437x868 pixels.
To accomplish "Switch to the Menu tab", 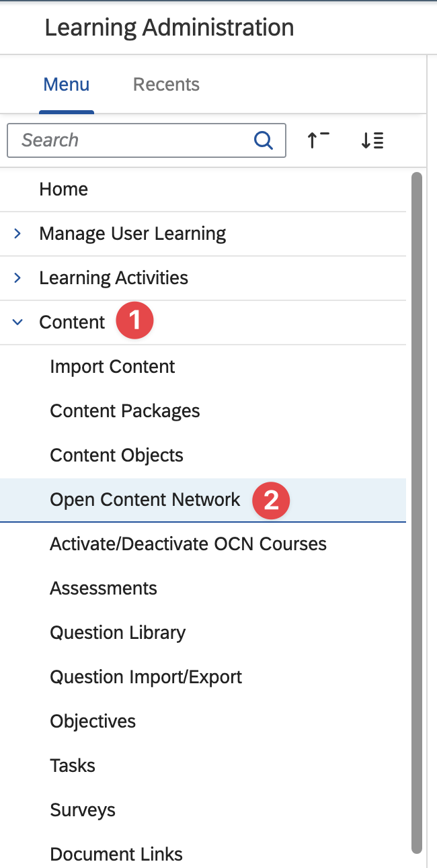I will [x=66, y=85].
